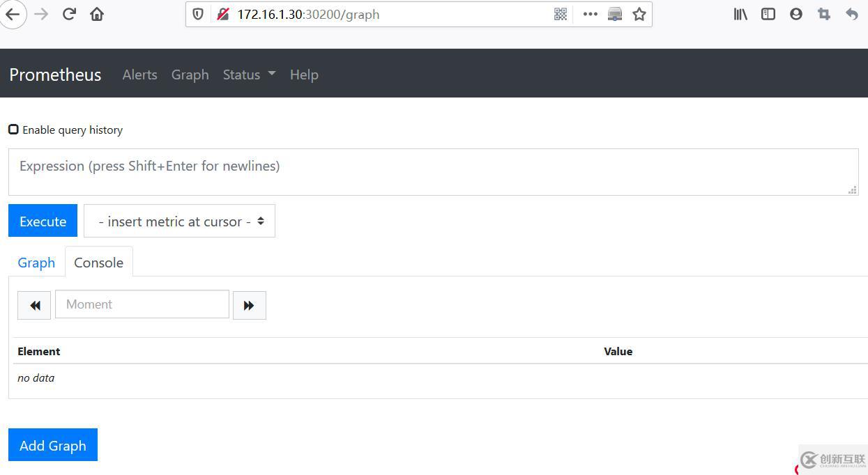Rewind the moment with double-left arrow
Screen dimensions: 868x475
(x=34, y=305)
